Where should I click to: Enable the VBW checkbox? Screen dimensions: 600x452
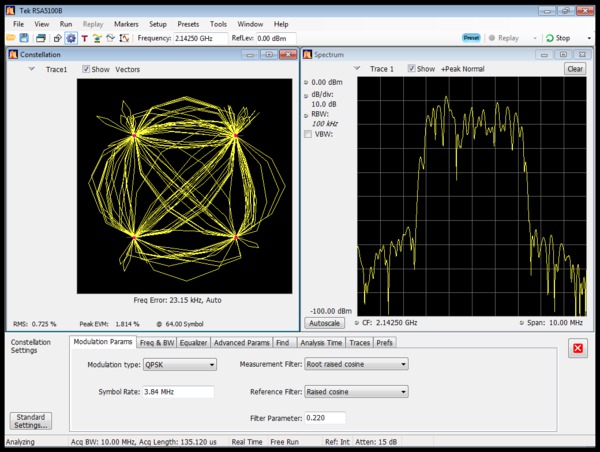(308, 134)
